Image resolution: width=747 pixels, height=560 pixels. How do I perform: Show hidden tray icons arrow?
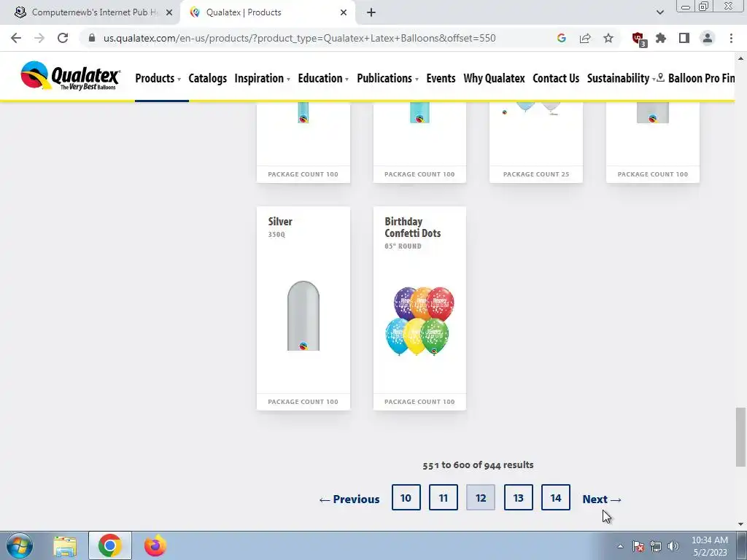click(x=620, y=546)
